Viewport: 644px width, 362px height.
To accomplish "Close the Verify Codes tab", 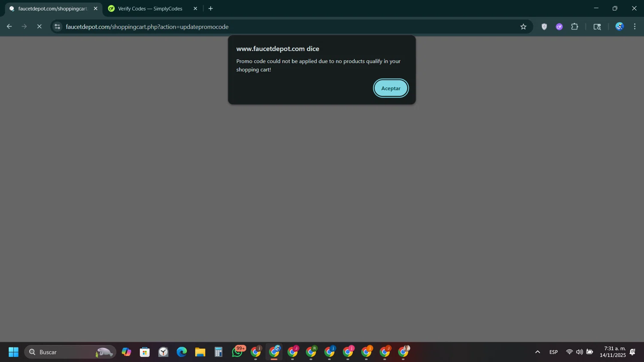I will tap(195, 9).
